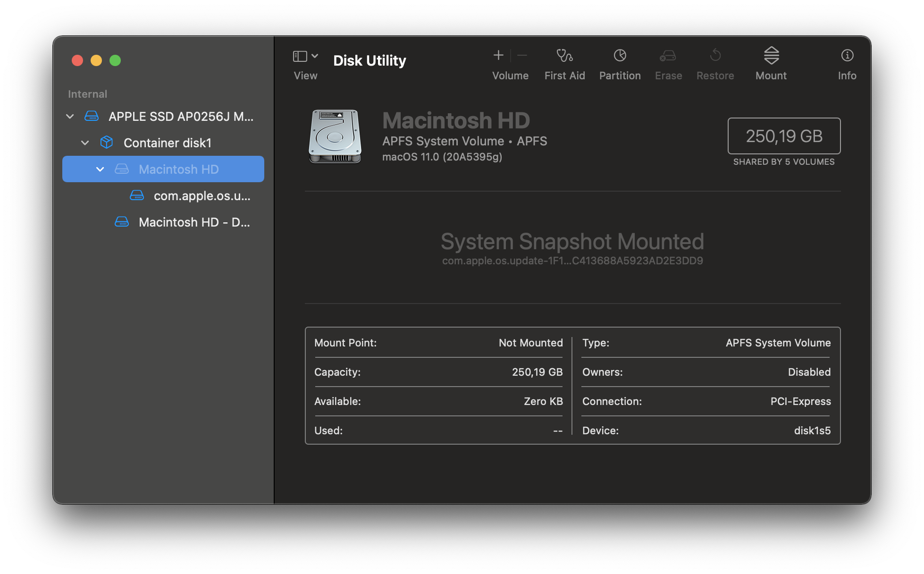Open the Partition pie chart tool
The image size is (924, 574).
pos(620,56)
